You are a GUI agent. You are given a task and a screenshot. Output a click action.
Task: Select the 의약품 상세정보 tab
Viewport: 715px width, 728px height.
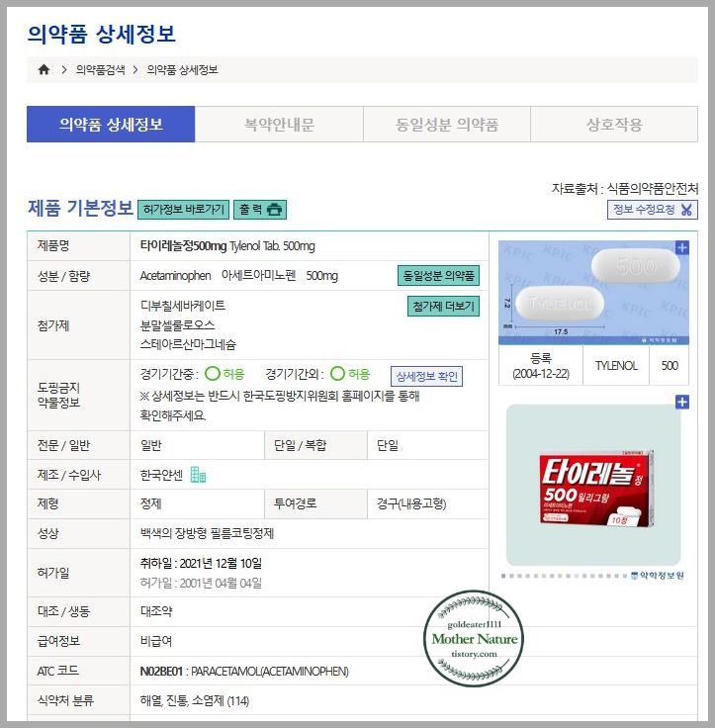tap(111, 124)
